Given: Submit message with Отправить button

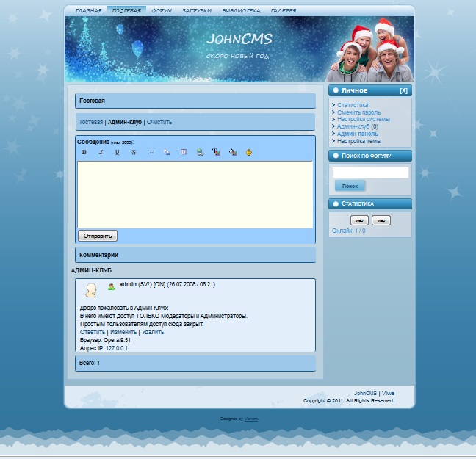Looking at the screenshot, I should (x=98, y=236).
